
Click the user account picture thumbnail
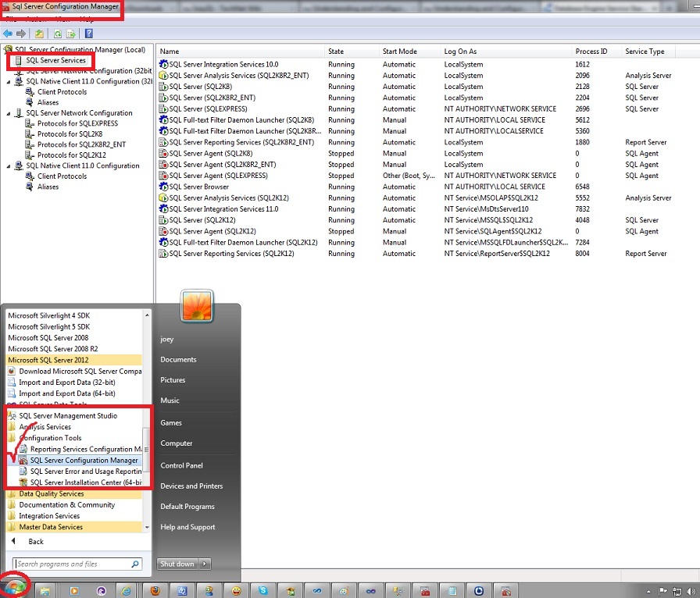197,306
